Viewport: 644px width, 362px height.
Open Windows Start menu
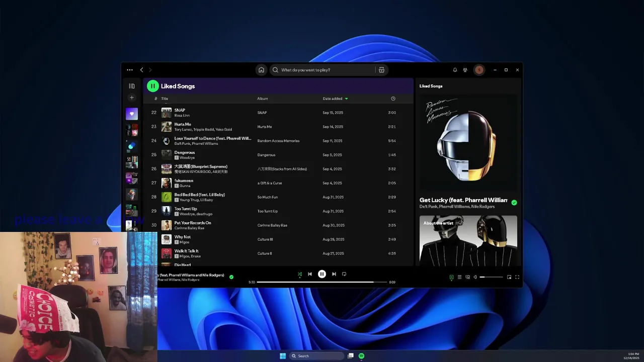(283, 356)
